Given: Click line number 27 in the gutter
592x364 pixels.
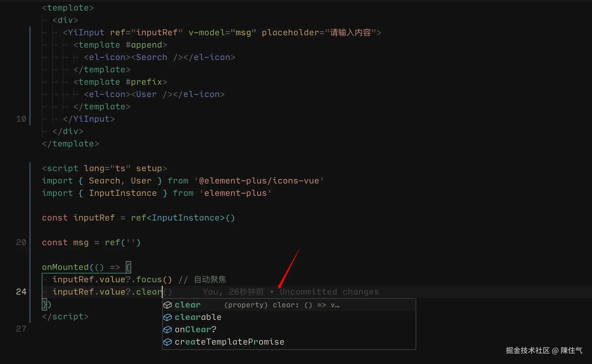Looking at the screenshot, I should click(x=21, y=329).
